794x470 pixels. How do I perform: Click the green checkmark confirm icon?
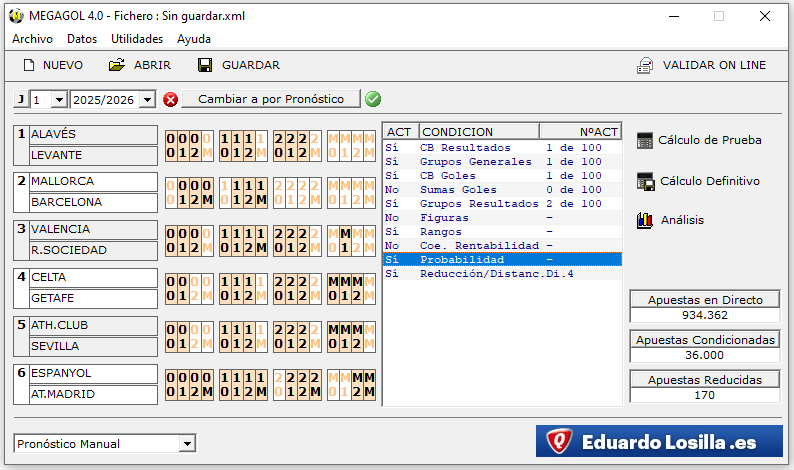coord(373,99)
